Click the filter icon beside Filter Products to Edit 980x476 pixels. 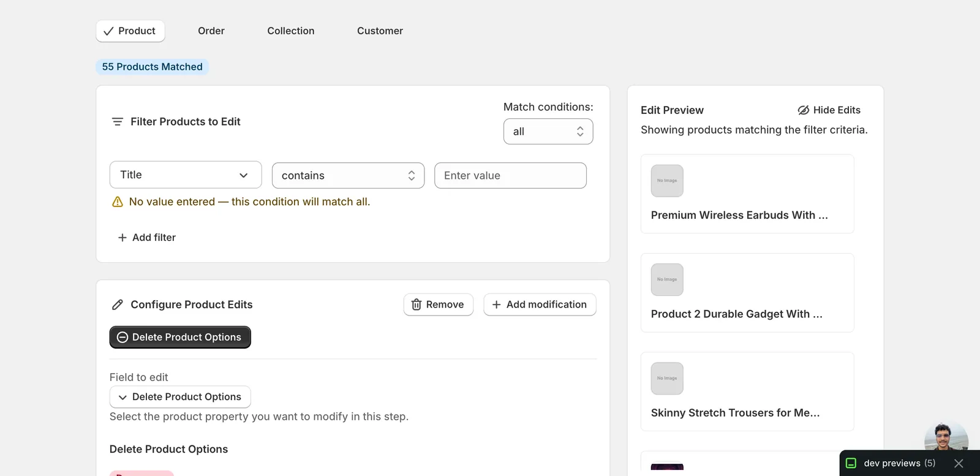[118, 122]
